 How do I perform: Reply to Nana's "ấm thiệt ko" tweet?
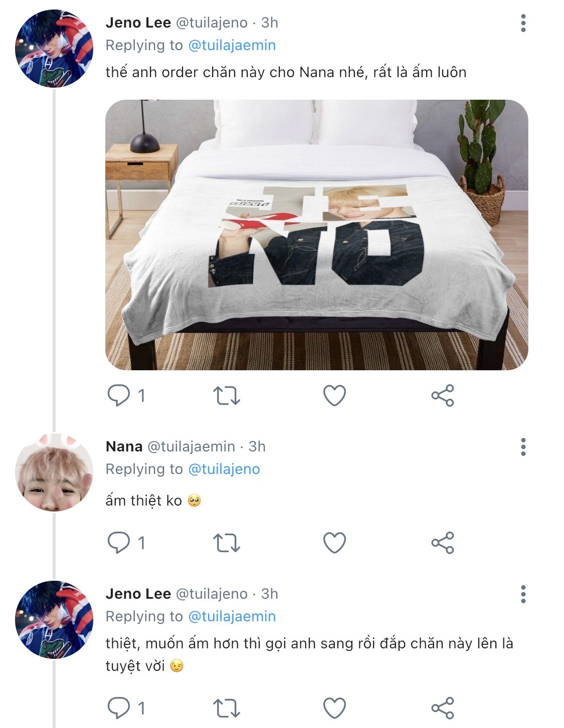[119, 543]
